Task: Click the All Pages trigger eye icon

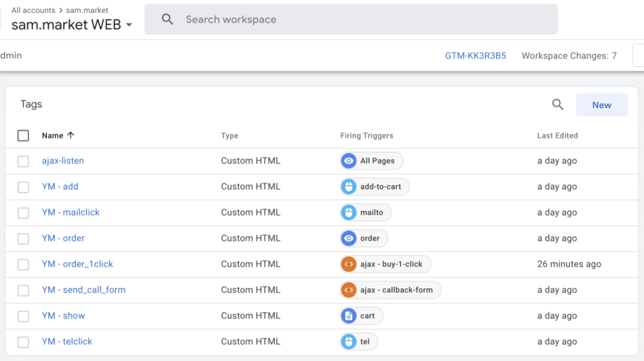Action: [x=349, y=161]
